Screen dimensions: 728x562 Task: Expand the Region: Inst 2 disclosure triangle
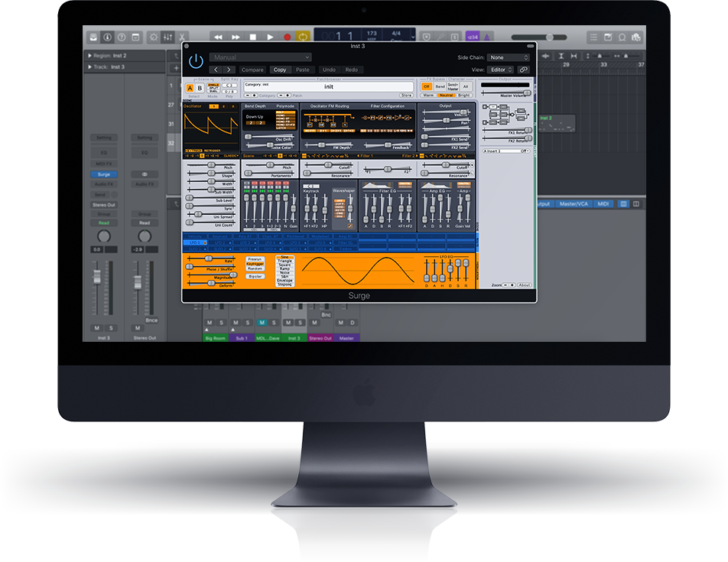pyautogui.click(x=87, y=56)
